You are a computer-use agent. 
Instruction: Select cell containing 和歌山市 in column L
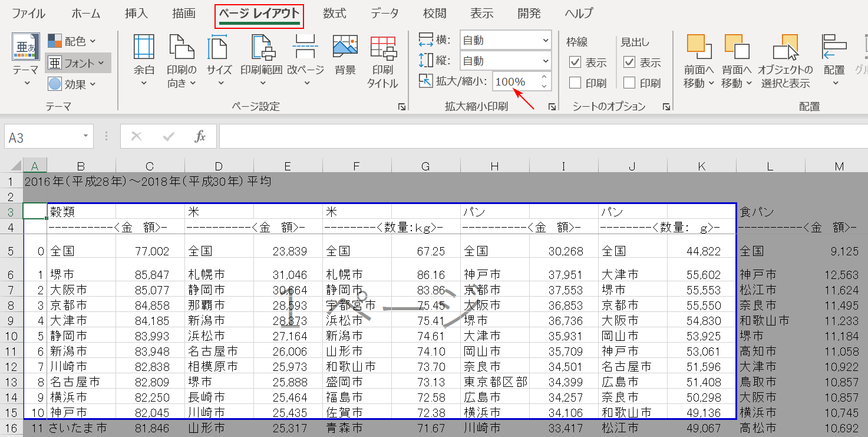(x=771, y=320)
